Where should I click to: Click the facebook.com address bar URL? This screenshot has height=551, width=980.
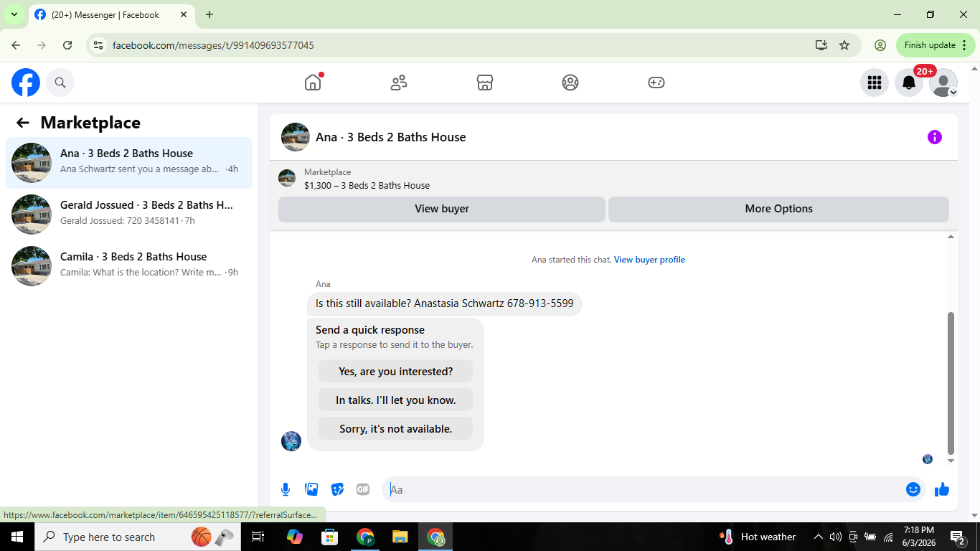point(213,45)
